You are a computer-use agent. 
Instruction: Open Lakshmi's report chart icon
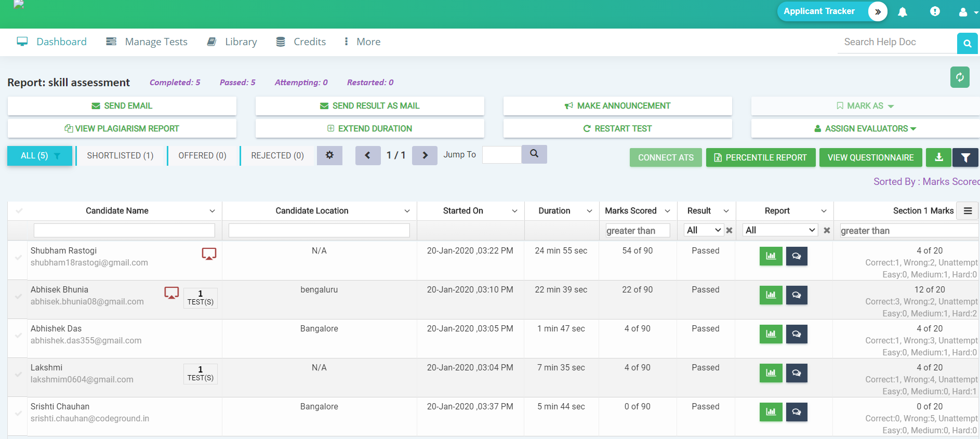pos(771,373)
